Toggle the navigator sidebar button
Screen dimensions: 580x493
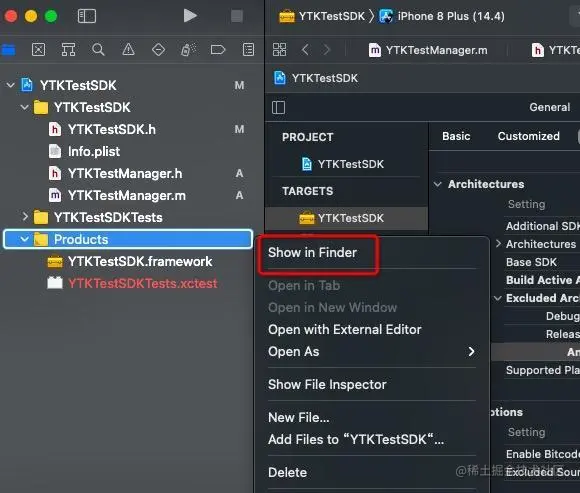coord(87,16)
